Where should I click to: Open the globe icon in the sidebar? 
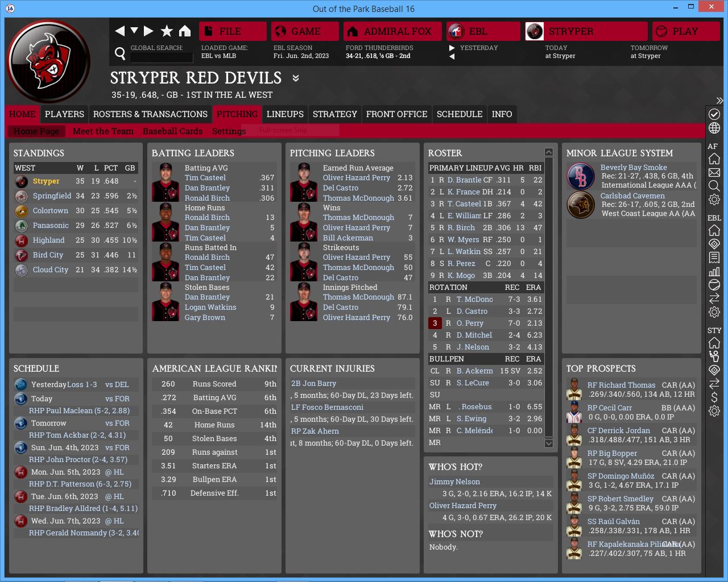click(714, 128)
